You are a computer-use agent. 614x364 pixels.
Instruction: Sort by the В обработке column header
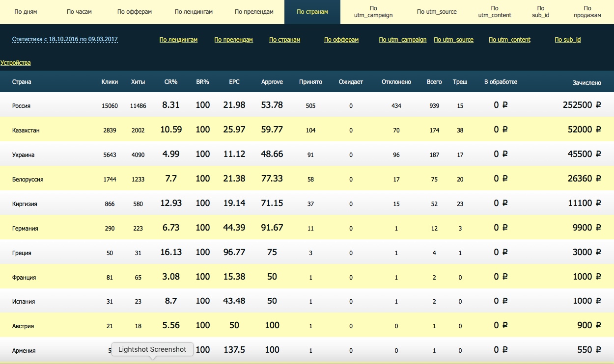click(501, 82)
